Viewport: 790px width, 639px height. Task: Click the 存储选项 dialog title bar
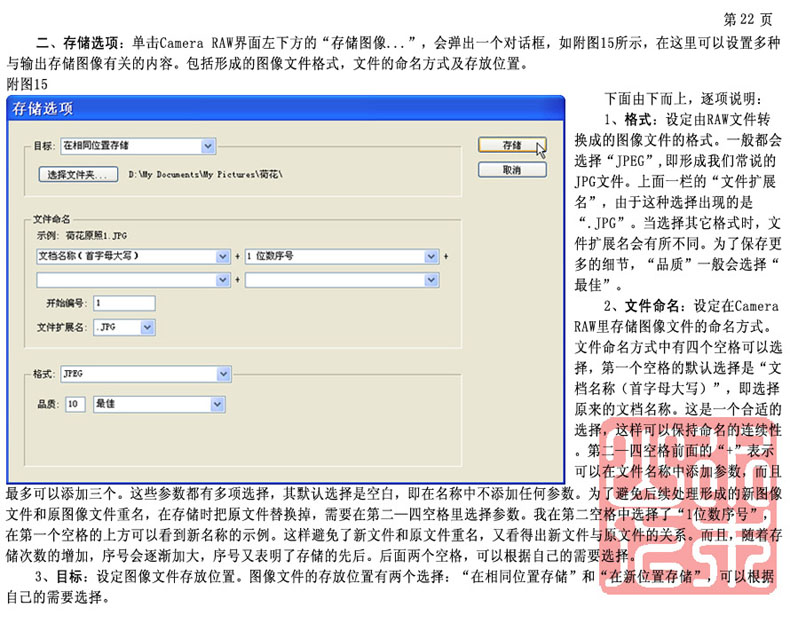[285, 108]
